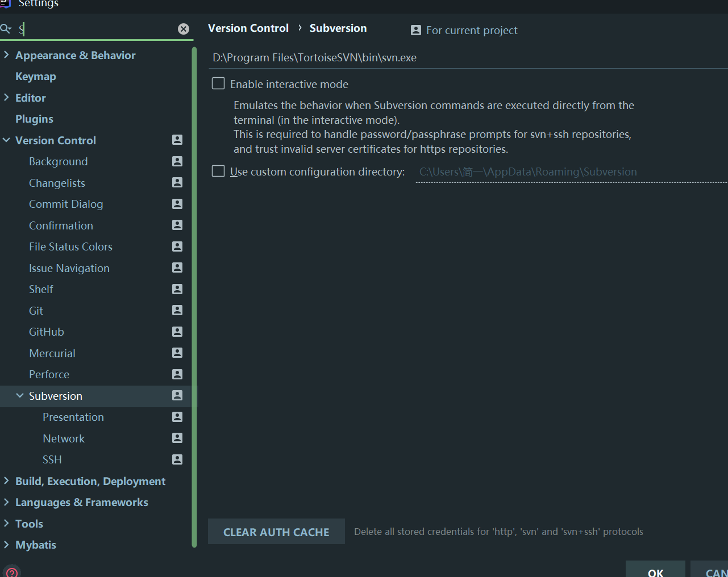The width and height of the screenshot is (728, 577).
Task: Open Git settings
Action: pos(36,311)
